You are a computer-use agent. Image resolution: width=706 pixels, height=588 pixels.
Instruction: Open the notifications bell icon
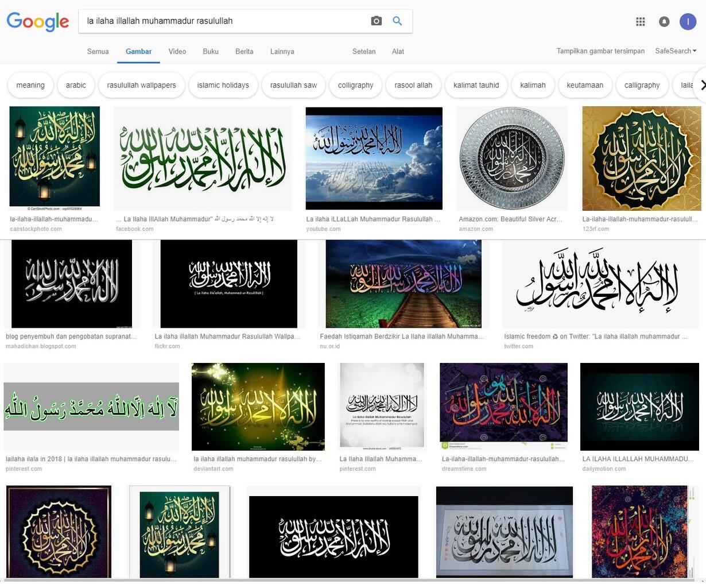click(x=664, y=22)
